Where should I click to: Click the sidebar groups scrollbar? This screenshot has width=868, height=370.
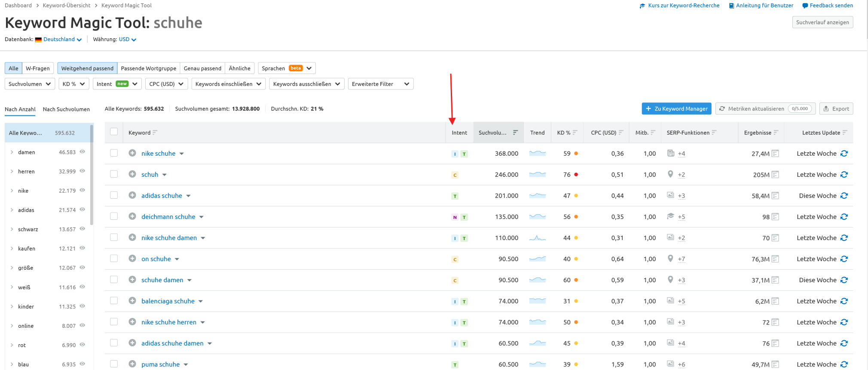(x=92, y=174)
